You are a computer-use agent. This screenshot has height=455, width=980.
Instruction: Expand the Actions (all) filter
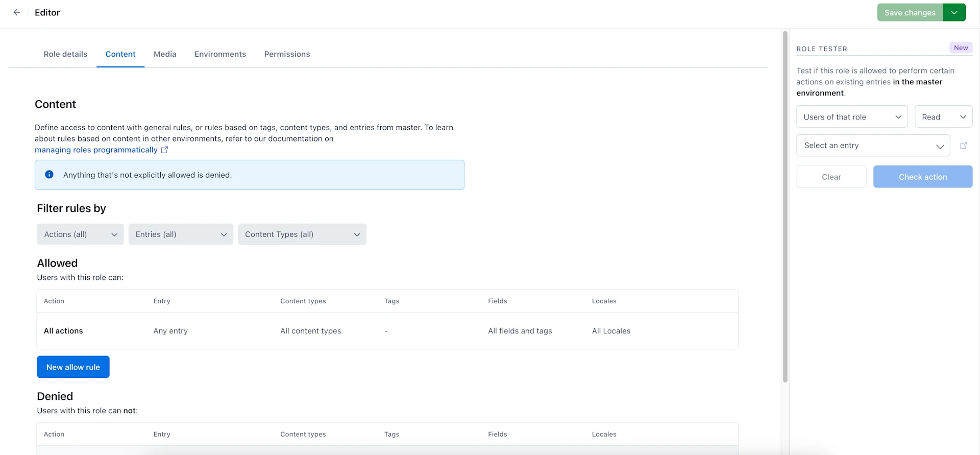[80, 234]
